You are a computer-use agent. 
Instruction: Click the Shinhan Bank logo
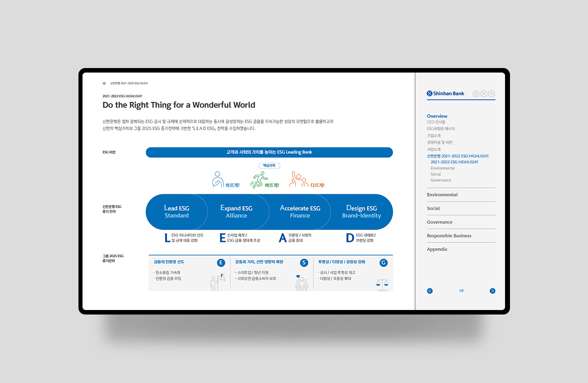point(446,94)
